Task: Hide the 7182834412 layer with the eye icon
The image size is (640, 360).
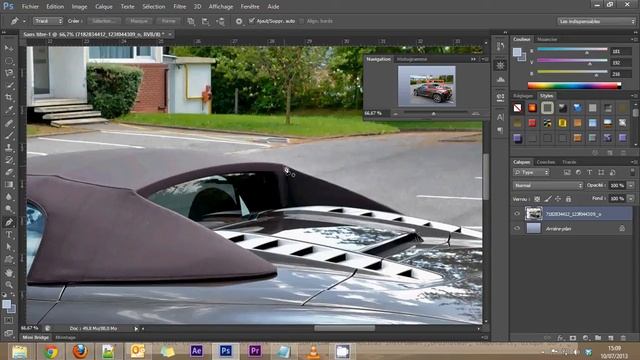Action: click(517, 213)
